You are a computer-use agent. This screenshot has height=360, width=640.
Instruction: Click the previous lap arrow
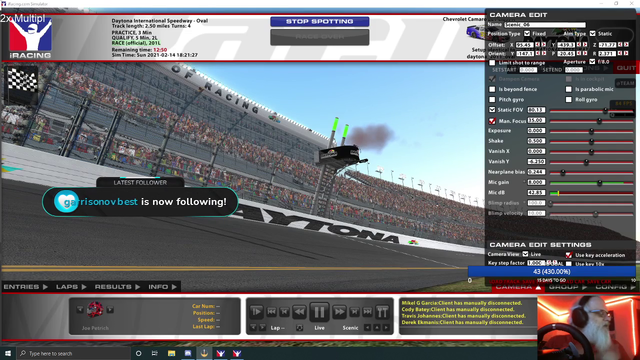[253, 328]
